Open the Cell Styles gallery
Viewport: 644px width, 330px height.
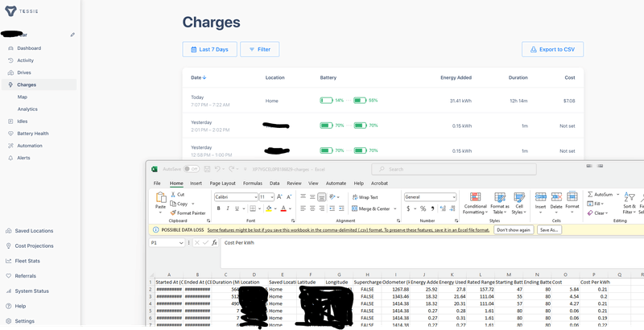(x=519, y=203)
